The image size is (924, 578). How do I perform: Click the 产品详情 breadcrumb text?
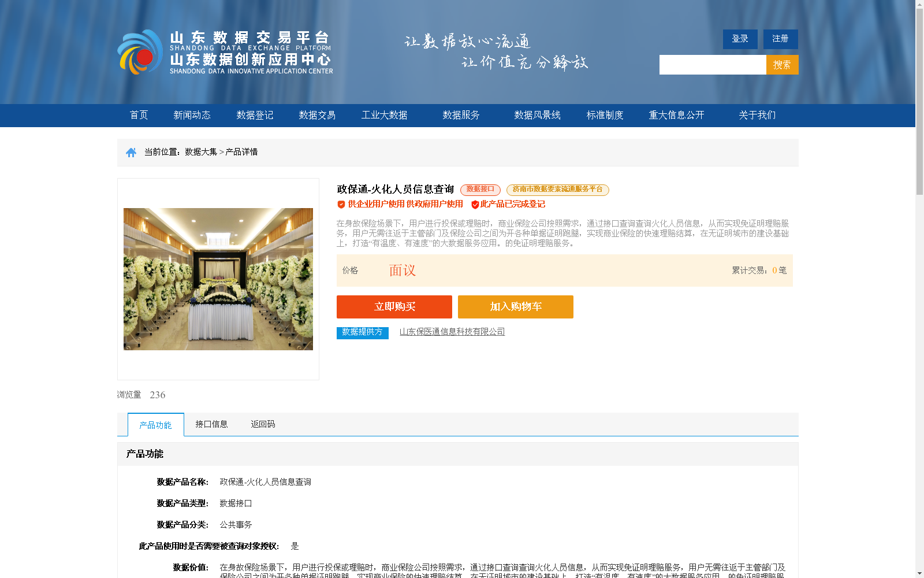[x=241, y=152]
